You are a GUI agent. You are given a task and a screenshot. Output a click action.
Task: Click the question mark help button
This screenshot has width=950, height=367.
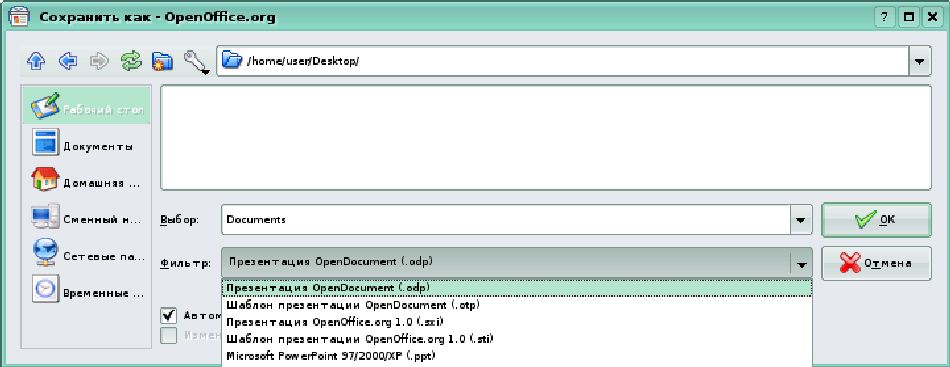[885, 17]
